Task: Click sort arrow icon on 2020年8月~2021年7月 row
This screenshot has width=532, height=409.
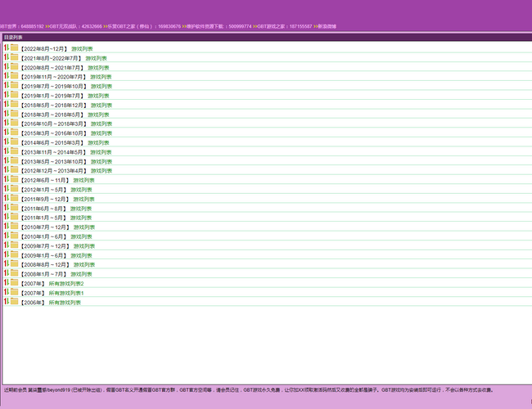Action: point(6,67)
